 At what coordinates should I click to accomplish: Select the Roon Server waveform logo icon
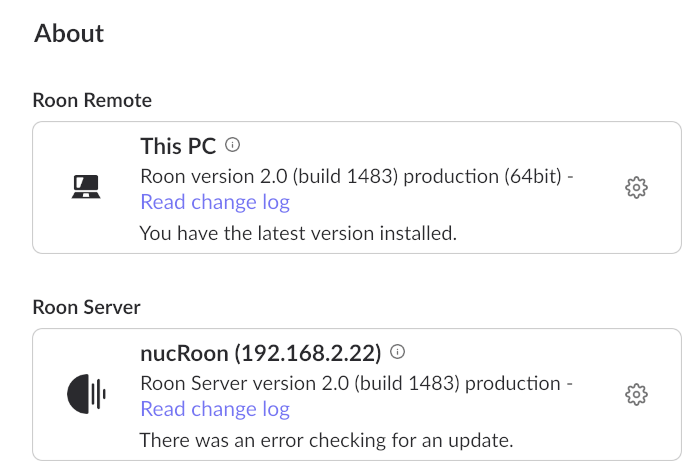coord(86,394)
